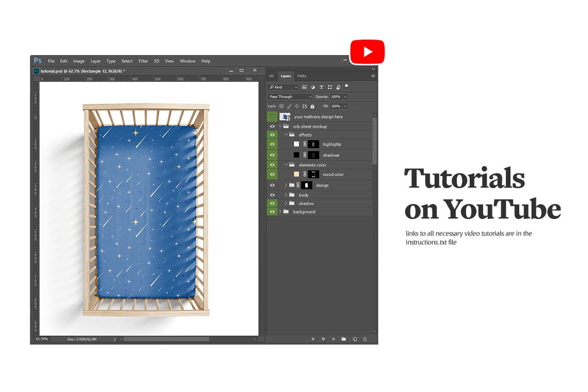Click the New group folder icon
This screenshot has height=392, width=588.
point(344,339)
